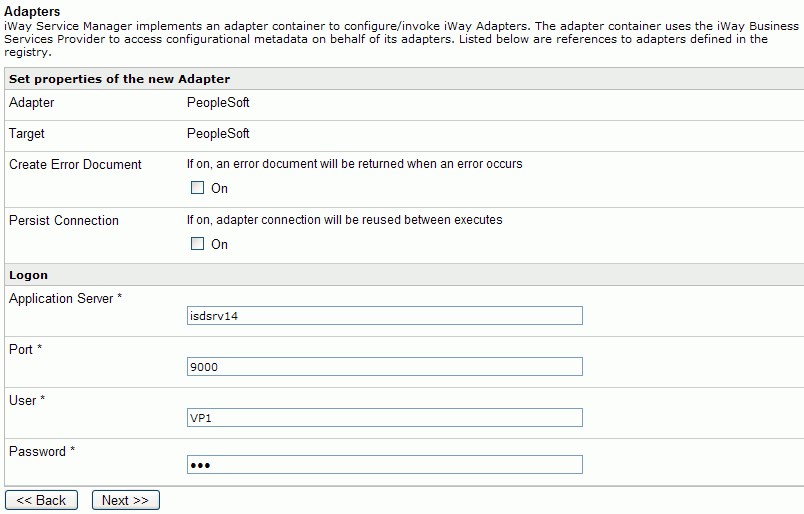Viewport: 804px width, 514px height.
Task: Click the Port field containing 9000
Action: click(x=385, y=367)
